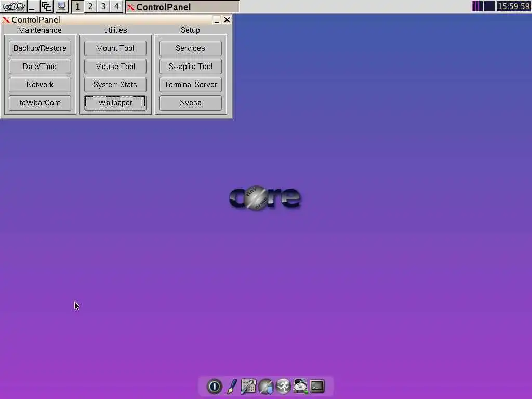Switch to workspace 4
Screen dimensions: 532x399
(116, 6)
